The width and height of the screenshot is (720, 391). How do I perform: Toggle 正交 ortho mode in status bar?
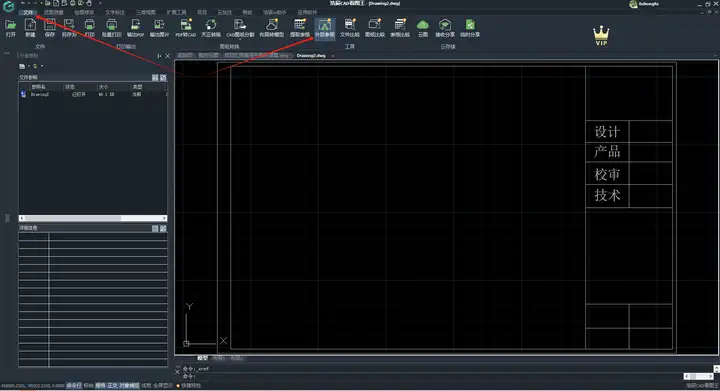point(112,385)
